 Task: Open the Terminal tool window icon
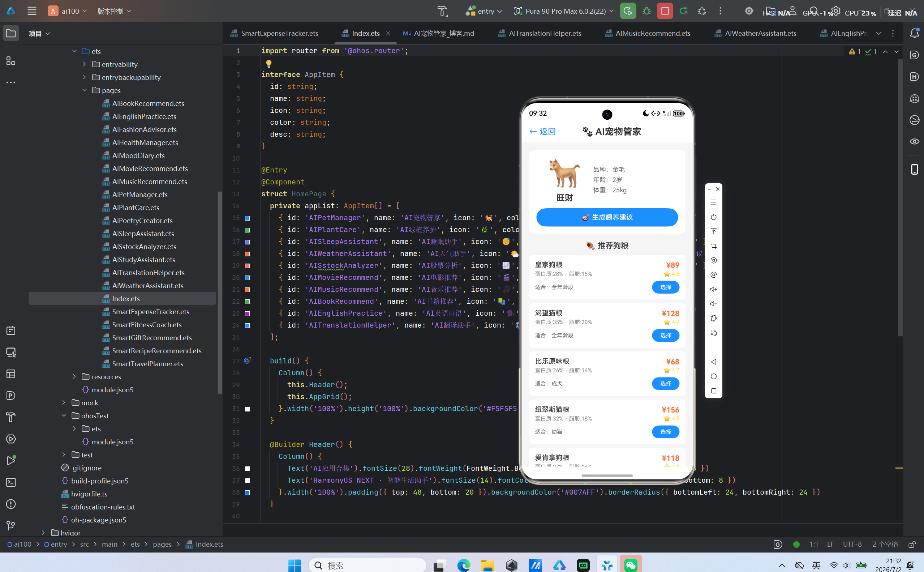(x=10, y=482)
